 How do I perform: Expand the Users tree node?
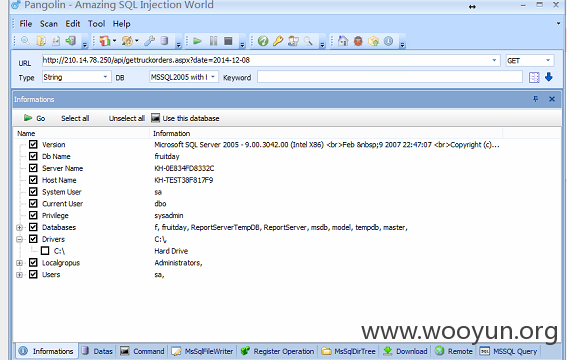click(20, 275)
